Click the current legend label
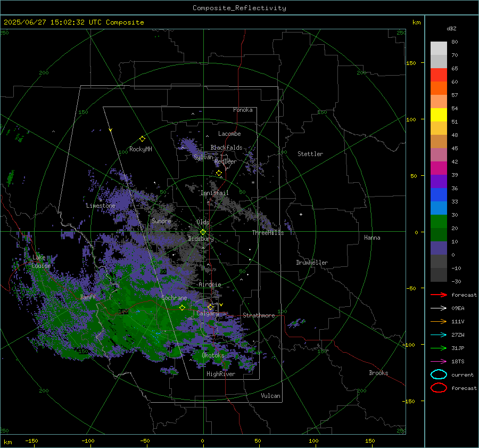This screenshot has width=479, height=448. [x=463, y=374]
